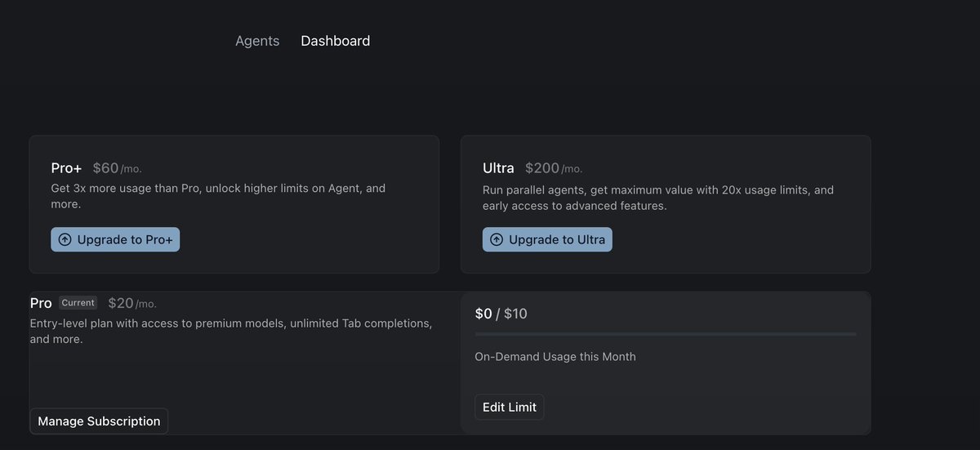The image size is (980, 450).
Task: Open Manage Subscription
Action: click(x=99, y=421)
